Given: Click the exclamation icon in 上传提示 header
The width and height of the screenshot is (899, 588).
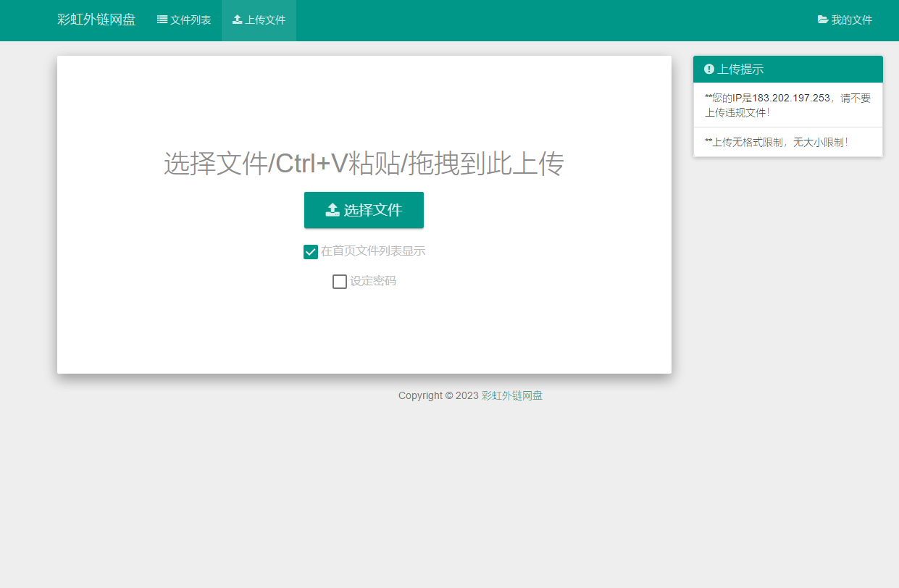Looking at the screenshot, I should click(709, 70).
